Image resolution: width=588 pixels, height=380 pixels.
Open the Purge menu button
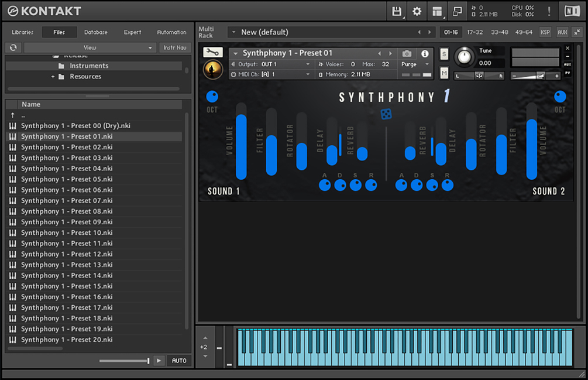[x=414, y=64]
